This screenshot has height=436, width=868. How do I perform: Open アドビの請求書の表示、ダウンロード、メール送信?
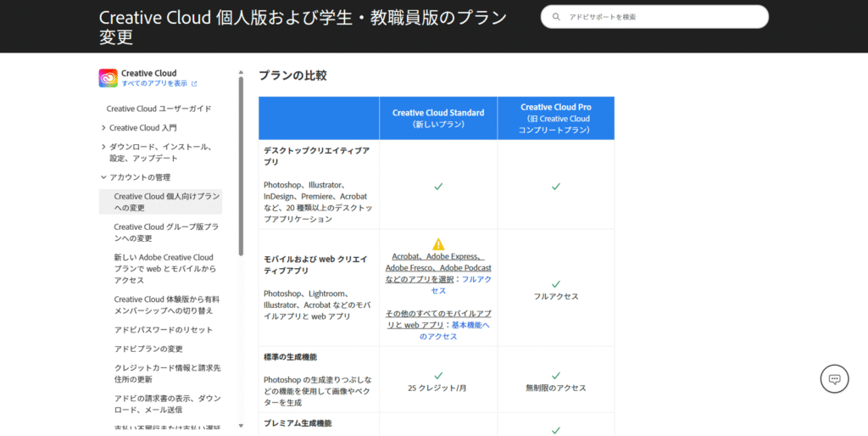click(167, 404)
